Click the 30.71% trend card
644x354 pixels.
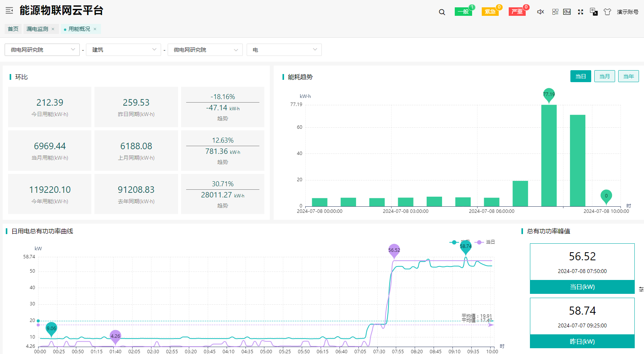click(x=223, y=194)
